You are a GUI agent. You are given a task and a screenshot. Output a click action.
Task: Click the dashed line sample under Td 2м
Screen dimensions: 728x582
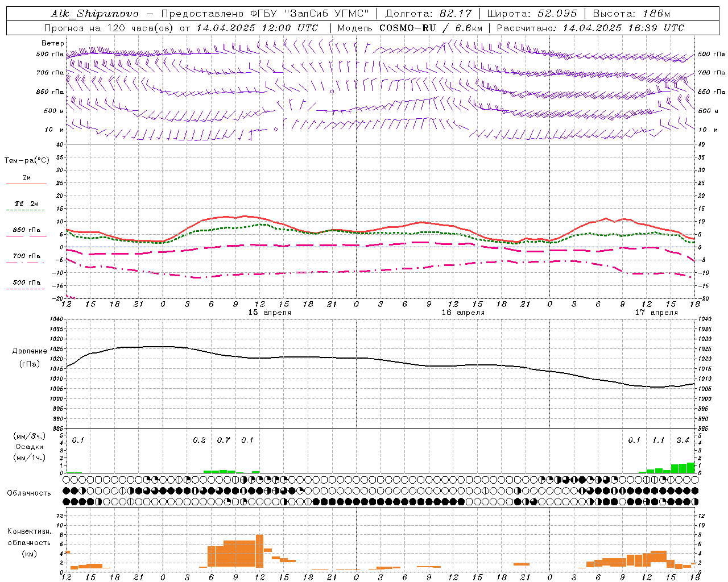[27, 210]
